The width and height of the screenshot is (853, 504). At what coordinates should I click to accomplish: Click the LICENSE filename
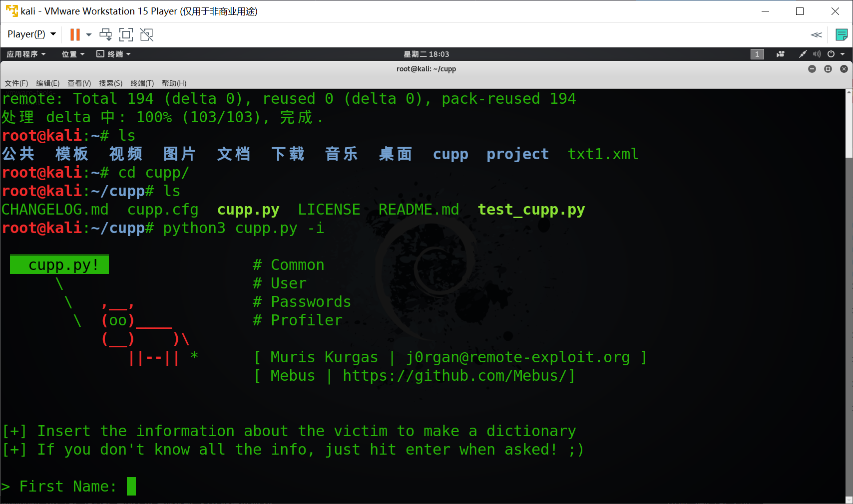pos(329,210)
